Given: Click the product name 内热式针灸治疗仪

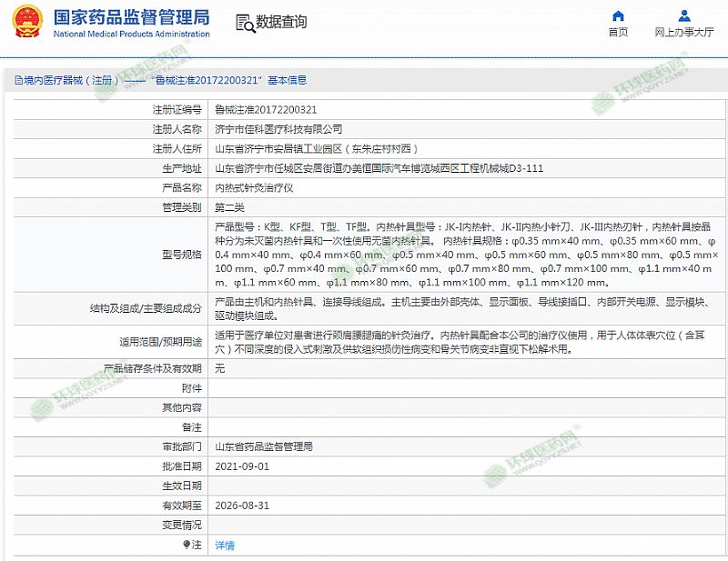Looking at the screenshot, I should [x=253, y=188].
